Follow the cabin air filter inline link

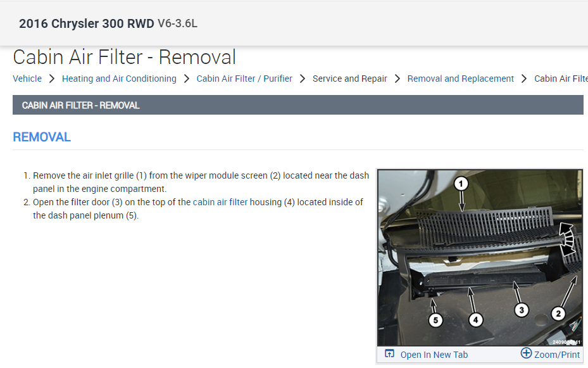[220, 202]
